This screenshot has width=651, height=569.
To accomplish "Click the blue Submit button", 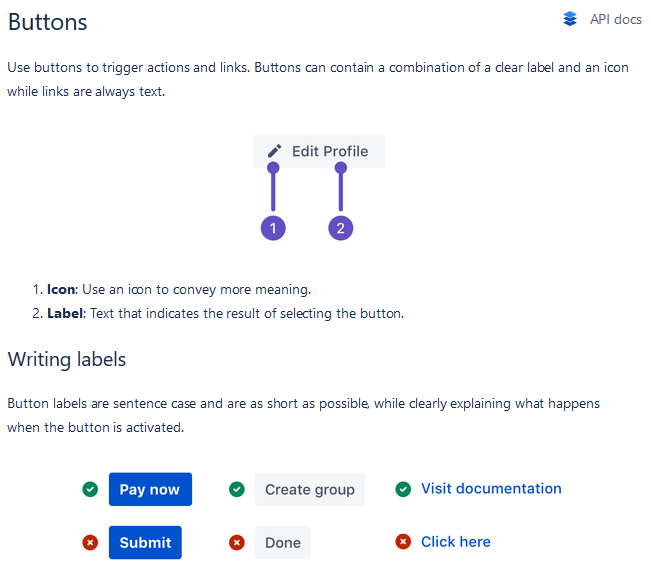I will tap(145, 542).
